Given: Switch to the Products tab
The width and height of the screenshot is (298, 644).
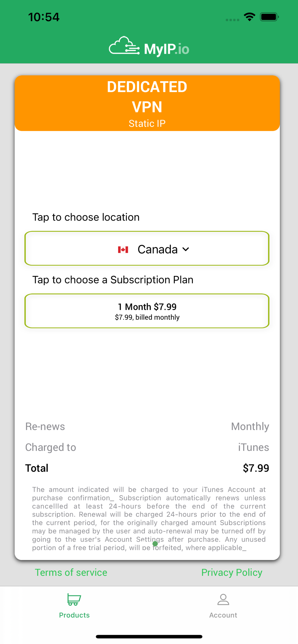Looking at the screenshot, I should tap(74, 606).
